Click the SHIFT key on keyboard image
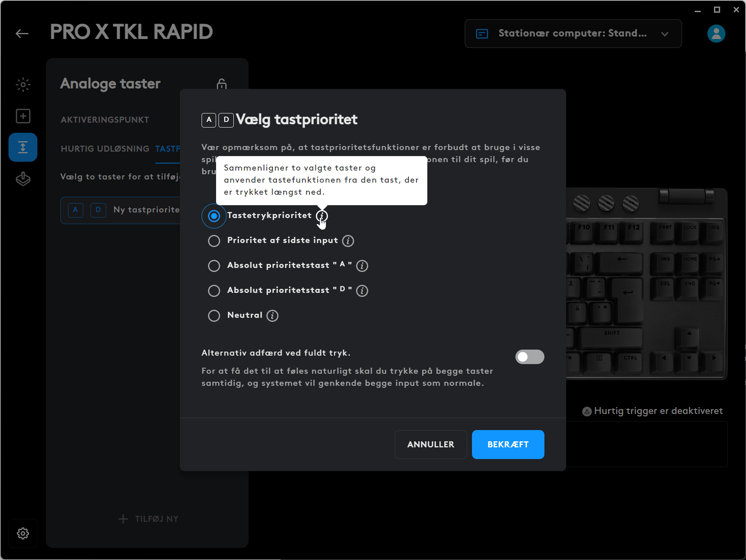Image resolution: width=746 pixels, height=560 pixels. coord(612,338)
